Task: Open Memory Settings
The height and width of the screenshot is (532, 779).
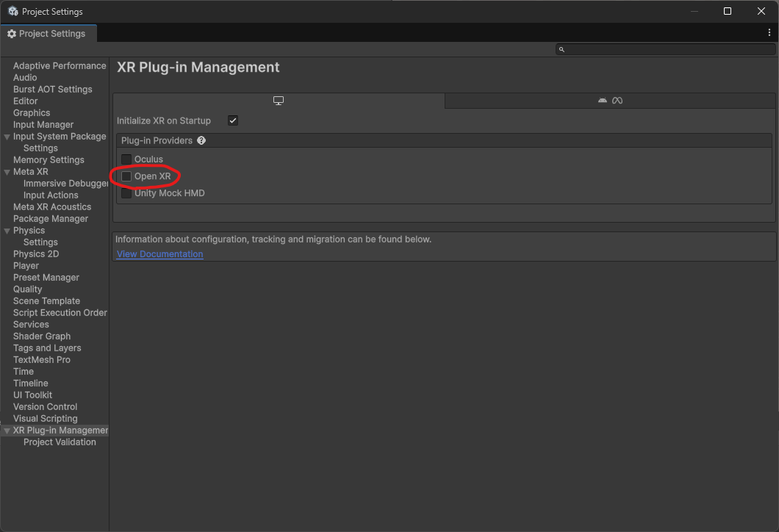Action: (x=49, y=160)
